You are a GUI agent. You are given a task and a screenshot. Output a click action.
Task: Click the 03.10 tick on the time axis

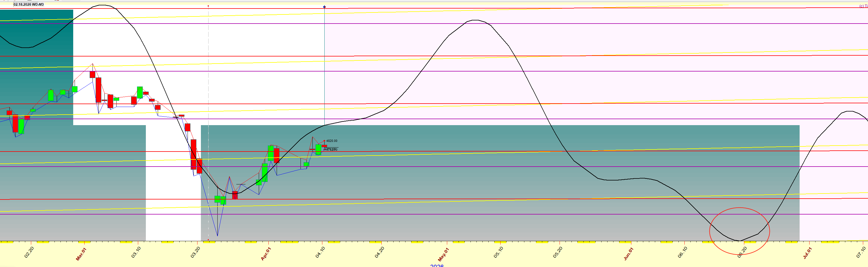coord(136,253)
